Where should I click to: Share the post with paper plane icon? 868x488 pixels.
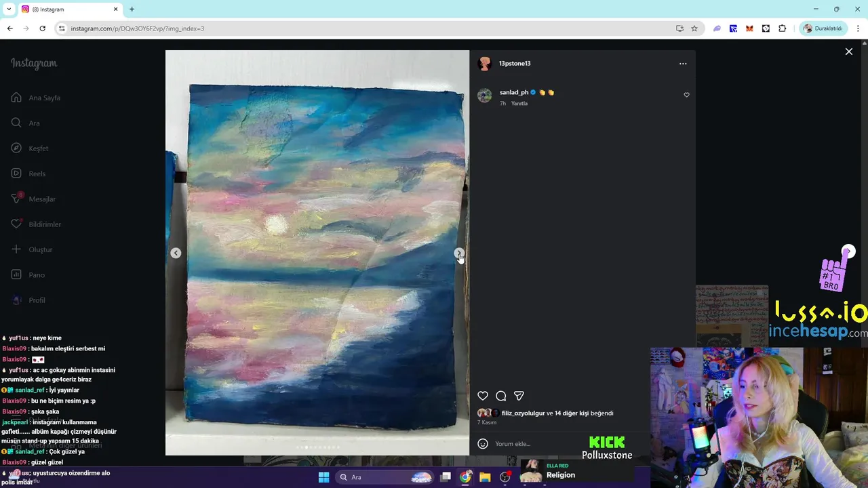pyautogui.click(x=519, y=396)
